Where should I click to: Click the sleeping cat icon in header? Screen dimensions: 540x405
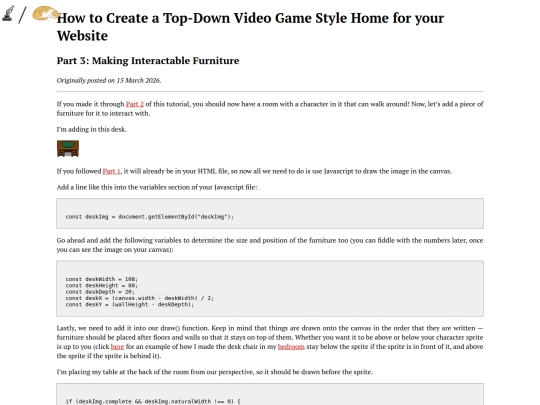click(x=45, y=13)
